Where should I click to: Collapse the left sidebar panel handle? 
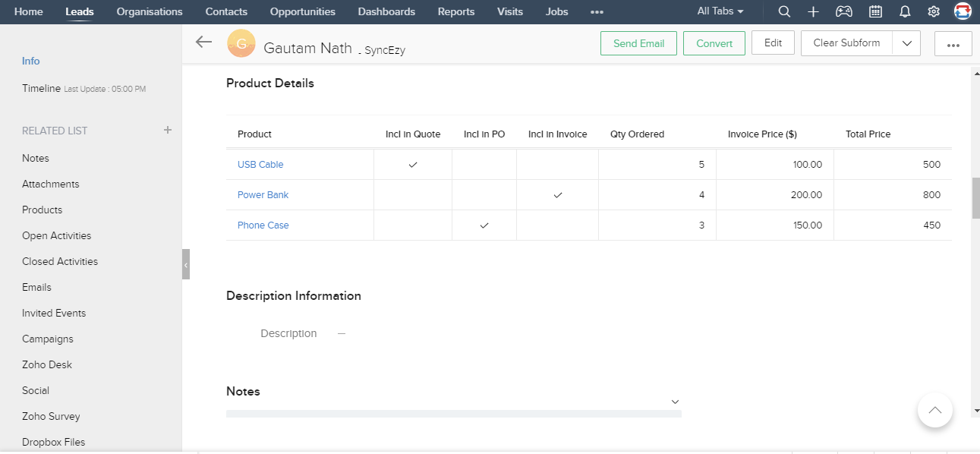tap(186, 264)
